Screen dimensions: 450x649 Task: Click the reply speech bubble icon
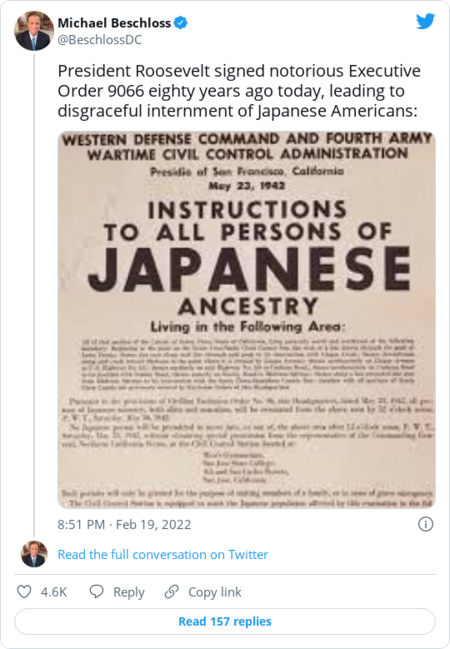96,591
